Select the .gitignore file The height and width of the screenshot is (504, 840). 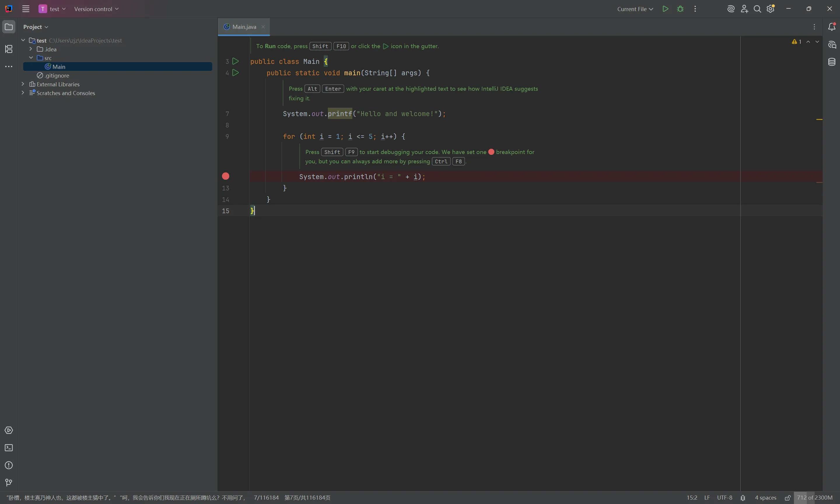coord(53,76)
